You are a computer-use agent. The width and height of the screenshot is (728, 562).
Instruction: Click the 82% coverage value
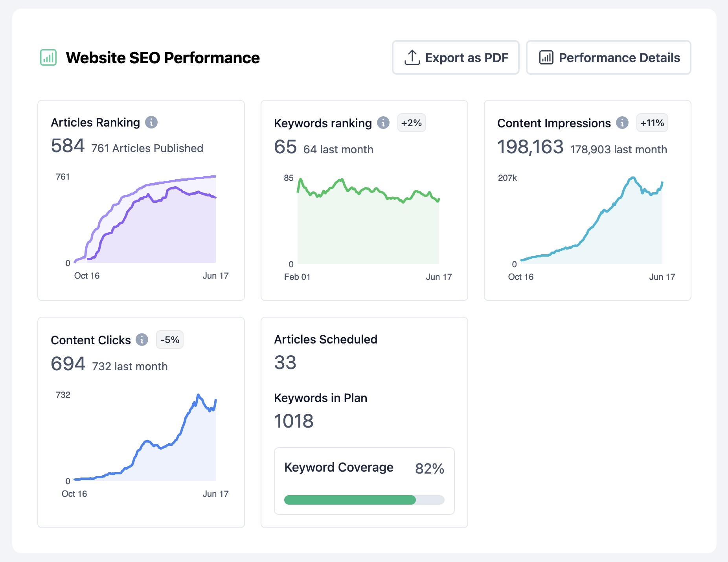pyautogui.click(x=430, y=468)
